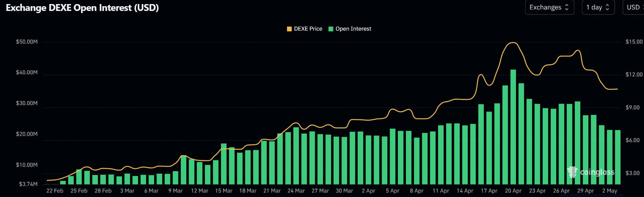Click the 2 Apr date label
644x197 pixels.
tap(369, 191)
